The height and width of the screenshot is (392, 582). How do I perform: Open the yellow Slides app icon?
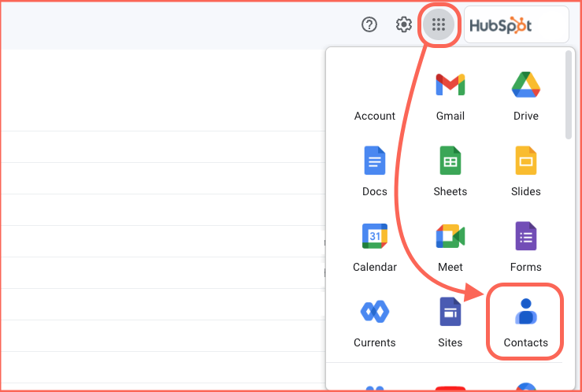click(525, 161)
